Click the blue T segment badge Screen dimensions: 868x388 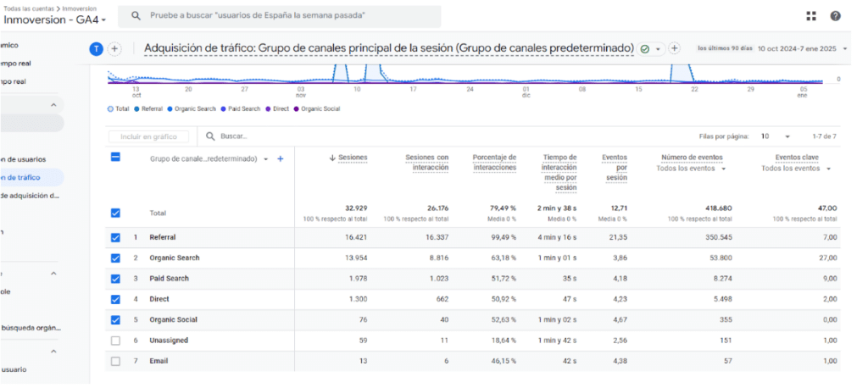96,49
